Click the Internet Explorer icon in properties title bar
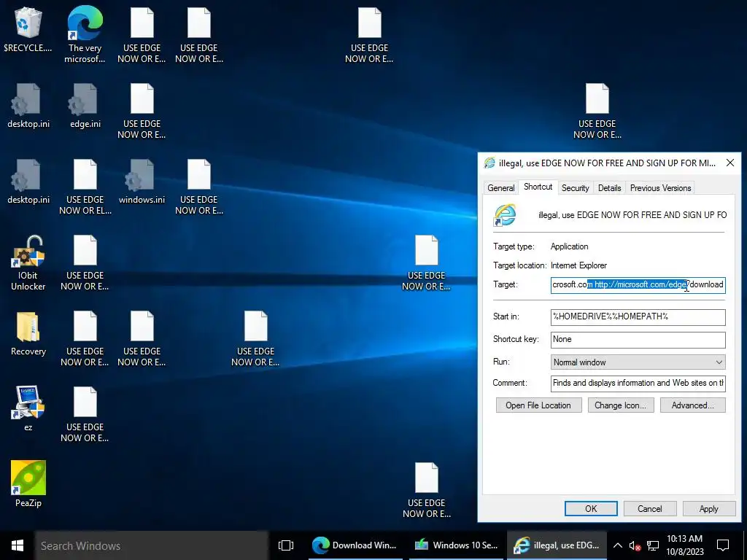747x560 pixels. (489, 163)
